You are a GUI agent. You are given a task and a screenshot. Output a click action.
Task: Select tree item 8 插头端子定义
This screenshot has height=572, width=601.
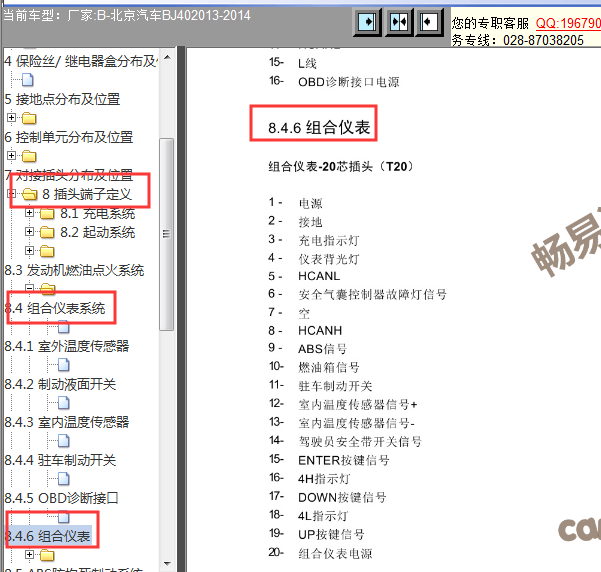click(87, 194)
